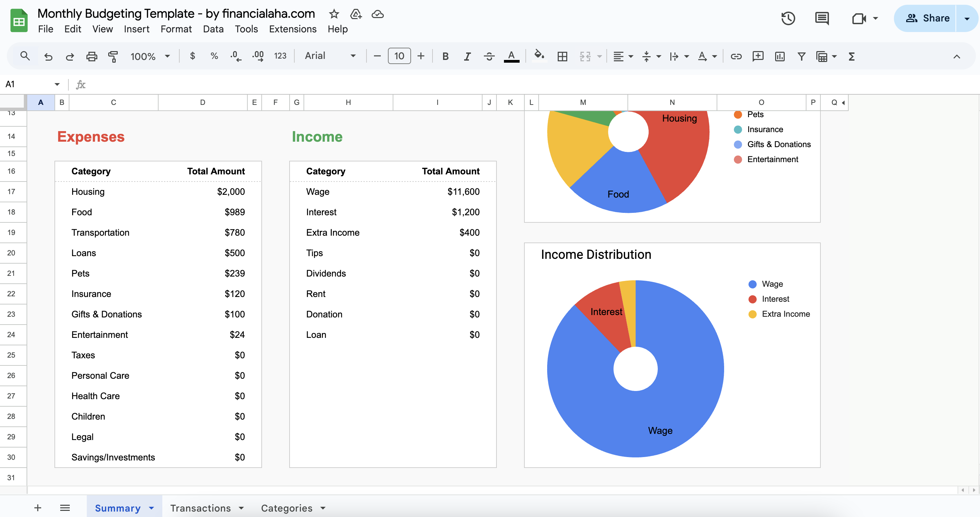Screen dimensions: 980x517
Task: Format as percent
Action: (x=214, y=56)
